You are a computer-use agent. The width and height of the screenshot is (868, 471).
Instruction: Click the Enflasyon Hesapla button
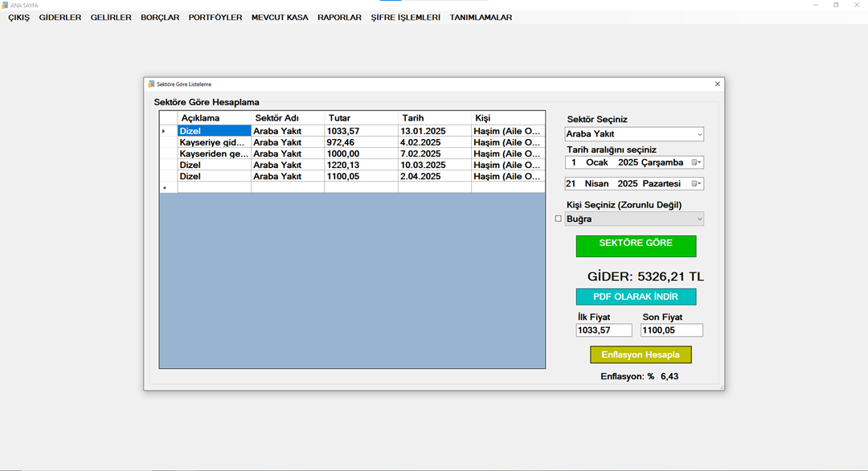(641, 354)
